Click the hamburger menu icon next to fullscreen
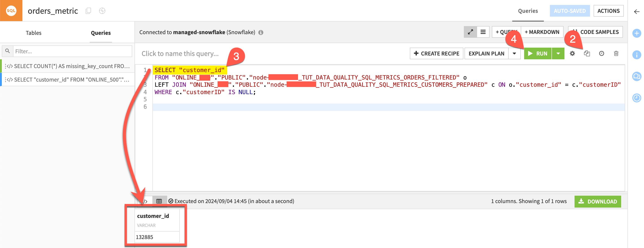 tap(483, 32)
